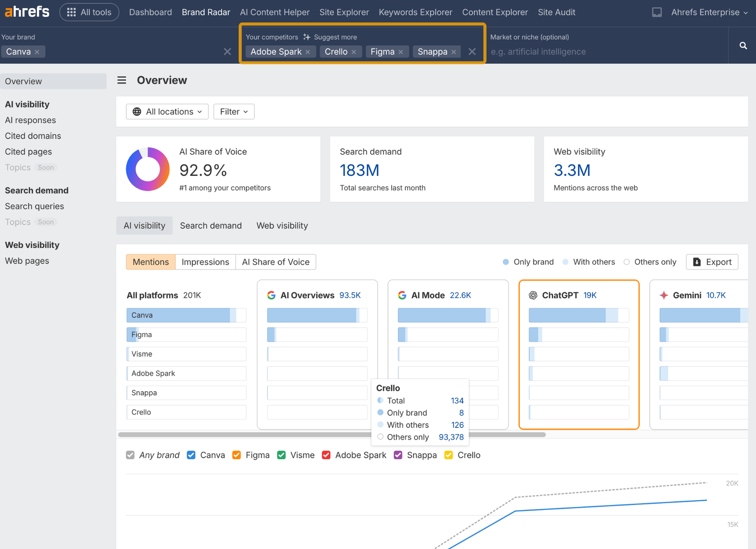Viewport: 756px width, 549px height.
Task: Clear all competitors
Action: click(x=472, y=52)
